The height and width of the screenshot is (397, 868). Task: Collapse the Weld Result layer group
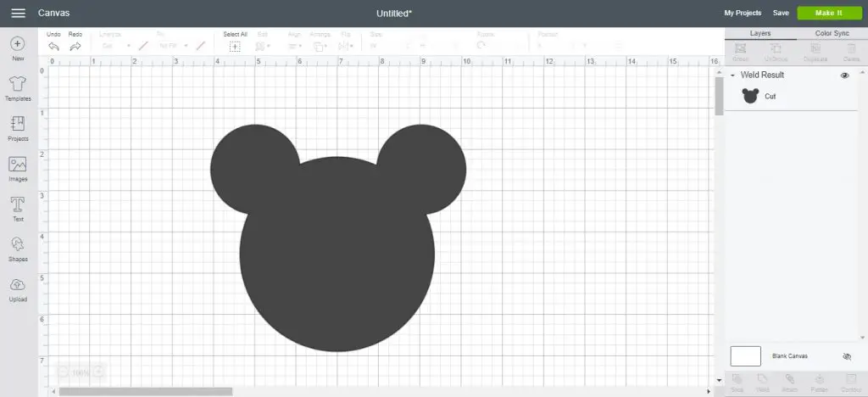click(733, 75)
